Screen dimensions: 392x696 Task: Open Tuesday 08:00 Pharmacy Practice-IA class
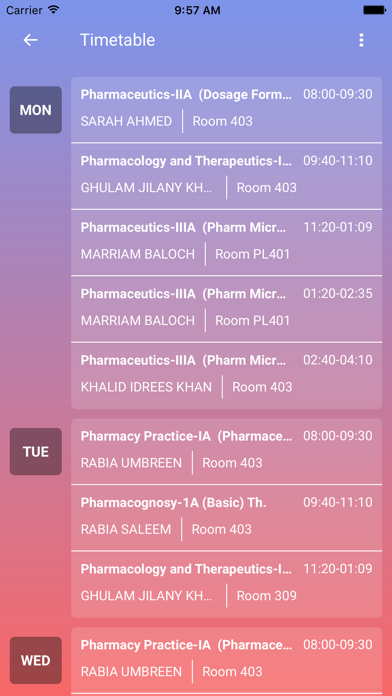(226, 451)
